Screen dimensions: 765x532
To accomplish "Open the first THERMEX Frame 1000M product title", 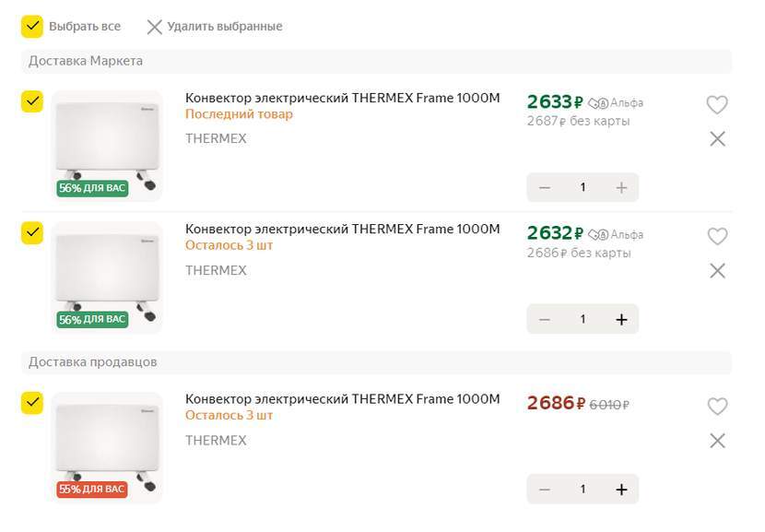I will click(343, 98).
